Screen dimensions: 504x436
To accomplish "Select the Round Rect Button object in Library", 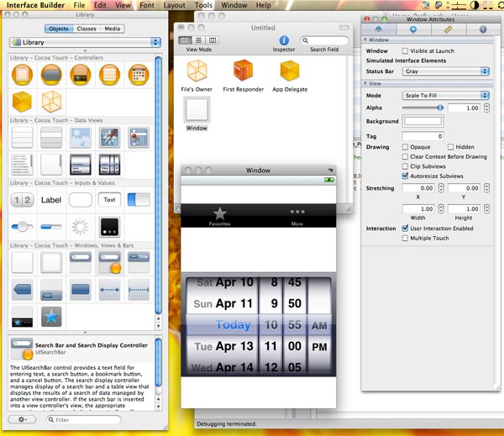I will tap(81, 200).
